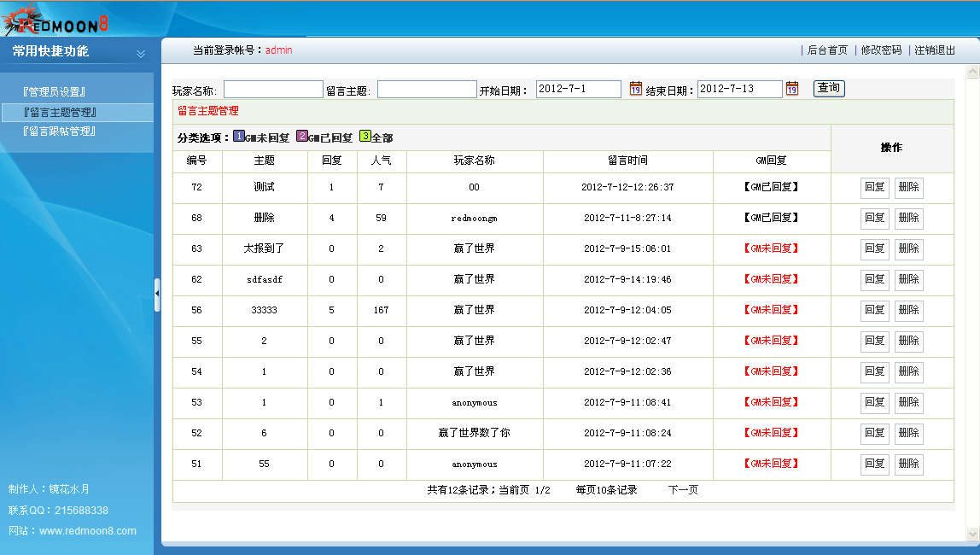The image size is (980, 555).
Task: Click the 开始日期 field showing 2012-7-1
Action: pyautogui.click(x=579, y=89)
